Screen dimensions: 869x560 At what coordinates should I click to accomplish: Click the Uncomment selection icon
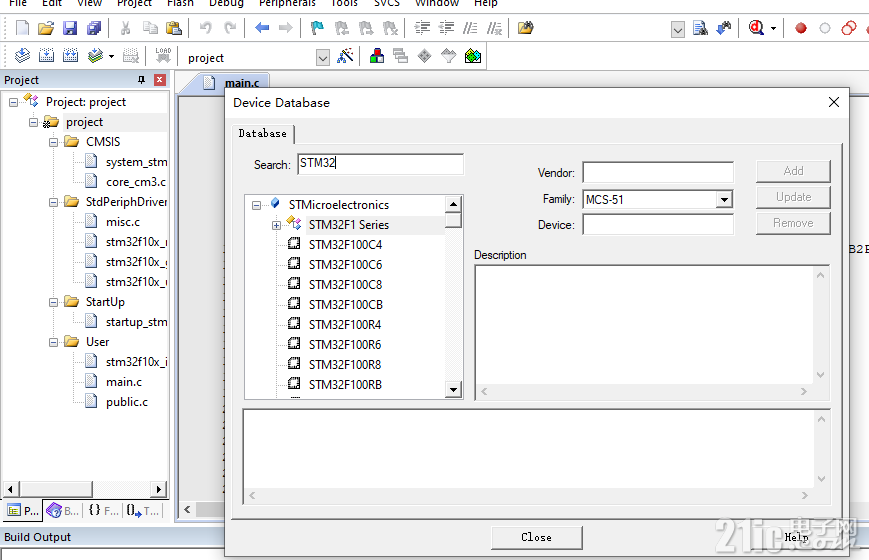click(x=494, y=28)
